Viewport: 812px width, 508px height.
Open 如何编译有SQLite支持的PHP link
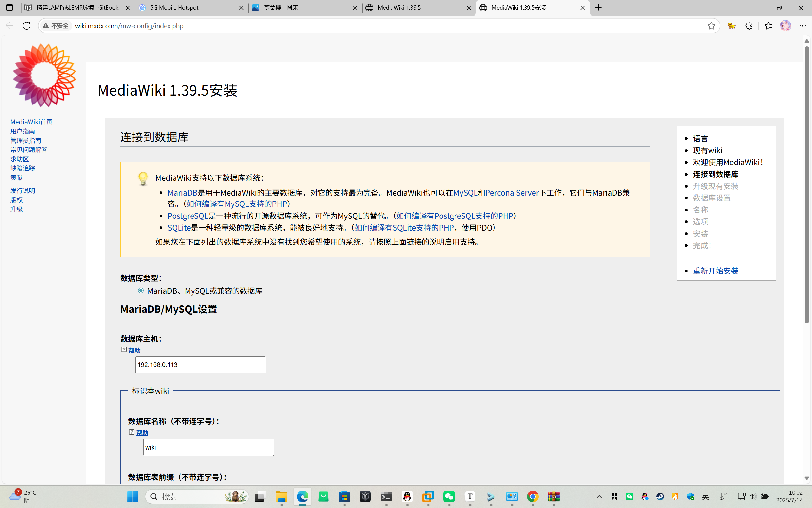click(x=404, y=227)
